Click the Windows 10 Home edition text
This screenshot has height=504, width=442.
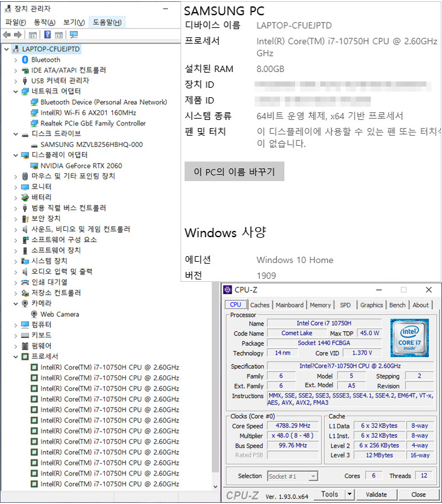[x=295, y=260]
